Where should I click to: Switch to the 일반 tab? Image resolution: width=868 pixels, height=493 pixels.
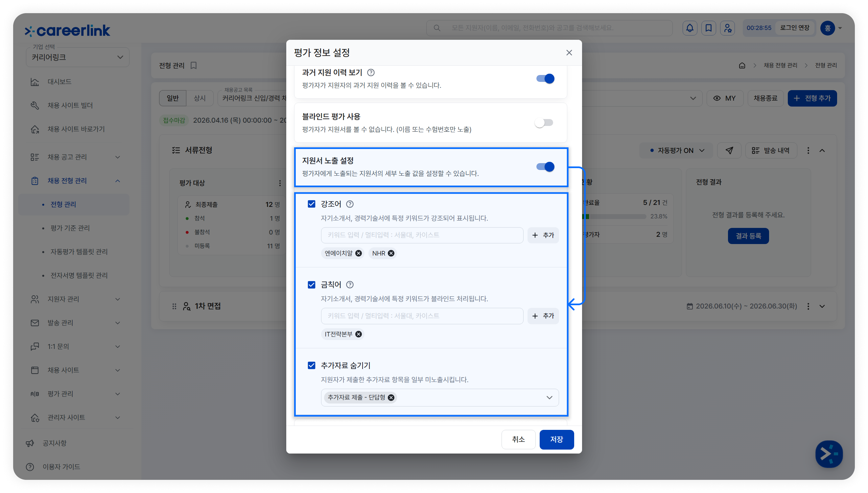pos(173,98)
